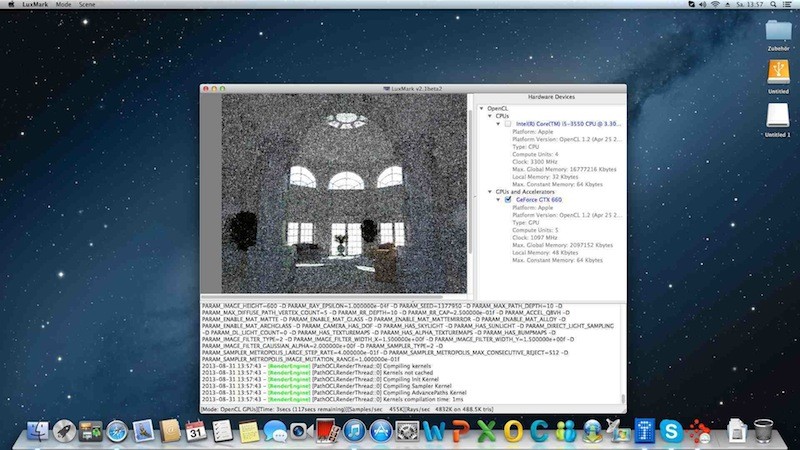
Task: Open the Mode menu
Action: (x=63, y=4)
